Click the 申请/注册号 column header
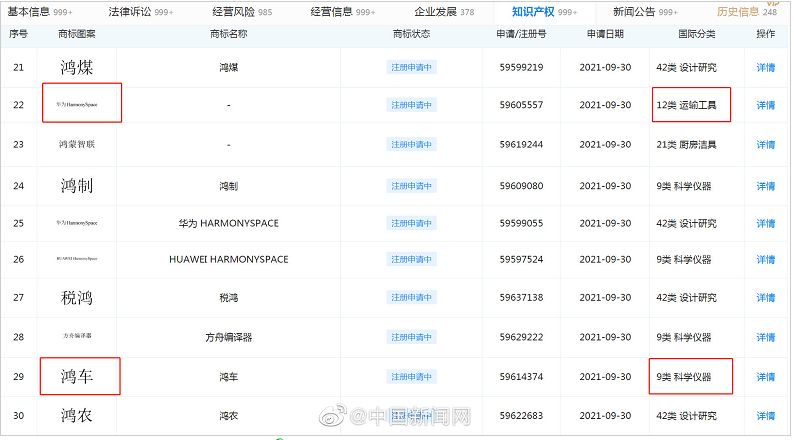Viewport: 794px width, 440px height. click(521, 34)
